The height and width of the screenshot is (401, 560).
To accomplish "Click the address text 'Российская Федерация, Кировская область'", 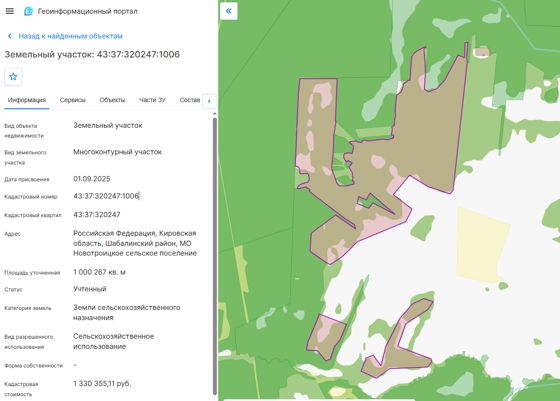I will 135,238.
